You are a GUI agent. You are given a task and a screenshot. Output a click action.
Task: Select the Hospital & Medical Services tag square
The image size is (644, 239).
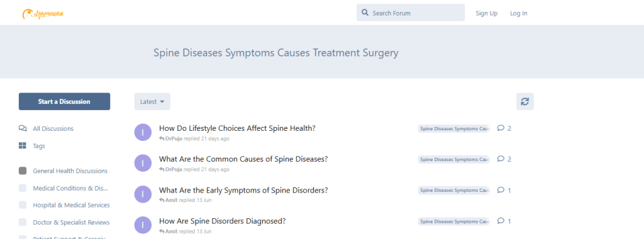click(23, 205)
